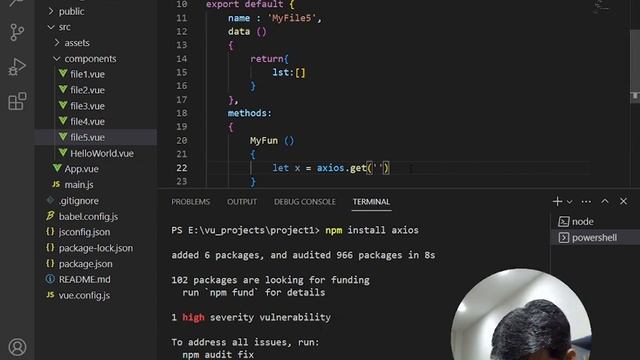
Task: Click the Vue icon beside file3.vue
Action: pos(63,105)
